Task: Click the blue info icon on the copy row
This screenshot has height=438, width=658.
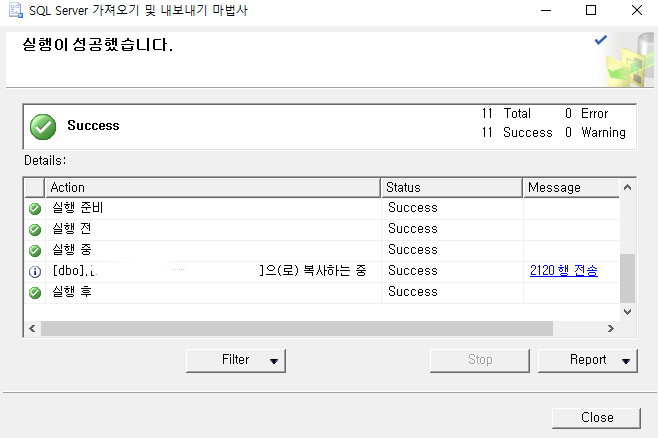Action: pyautogui.click(x=35, y=271)
